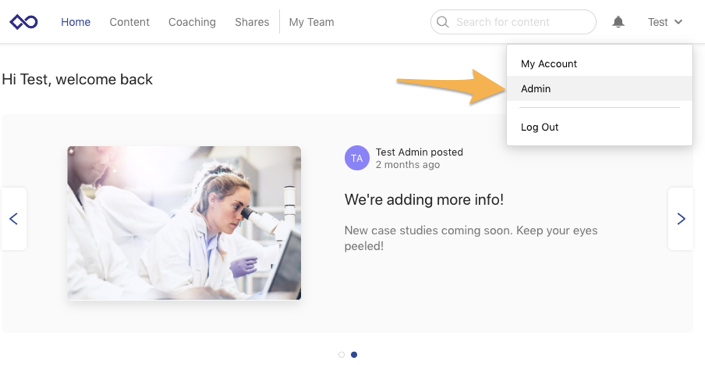Click the TA avatar circle

(357, 158)
